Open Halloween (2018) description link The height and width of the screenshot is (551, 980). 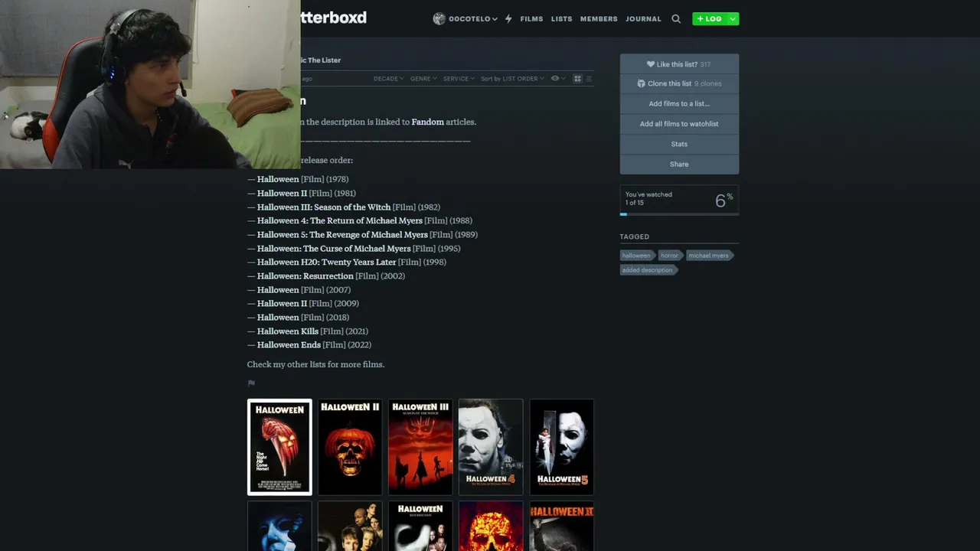(x=278, y=317)
